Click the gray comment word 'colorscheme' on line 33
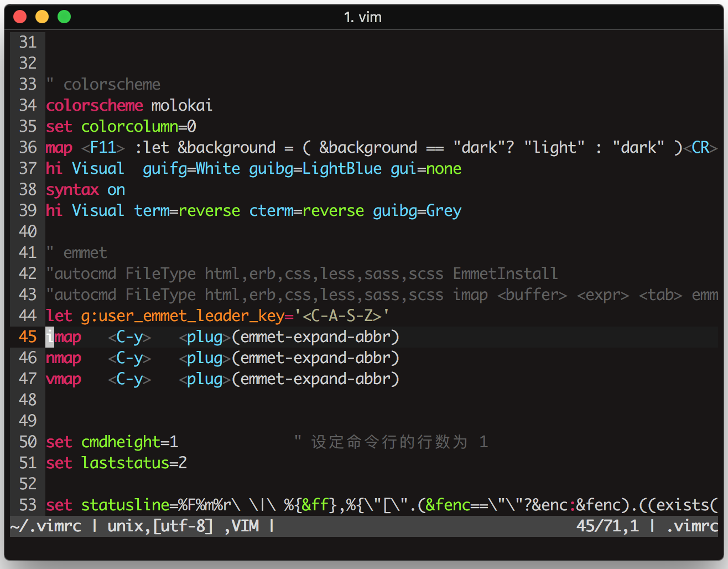Screen dimensions: 728x569 pos(112,84)
